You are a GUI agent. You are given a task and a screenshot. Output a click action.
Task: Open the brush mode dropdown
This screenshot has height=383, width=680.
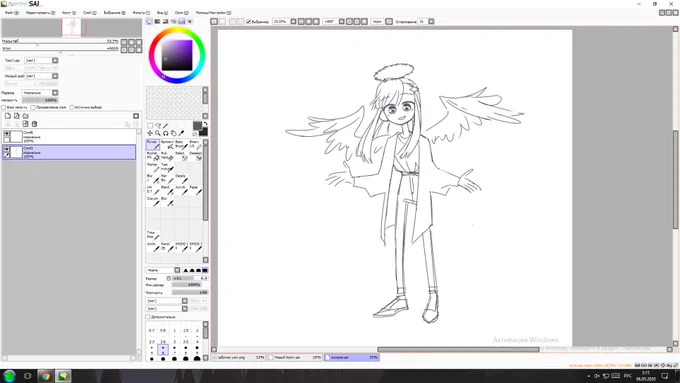coord(177,270)
